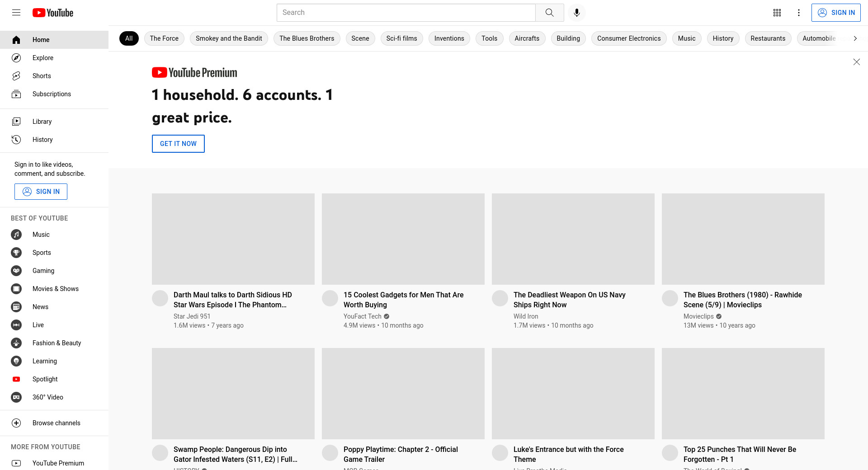Click SIGN IN in top right
This screenshot has width=868, height=470.
(x=836, y=13)
